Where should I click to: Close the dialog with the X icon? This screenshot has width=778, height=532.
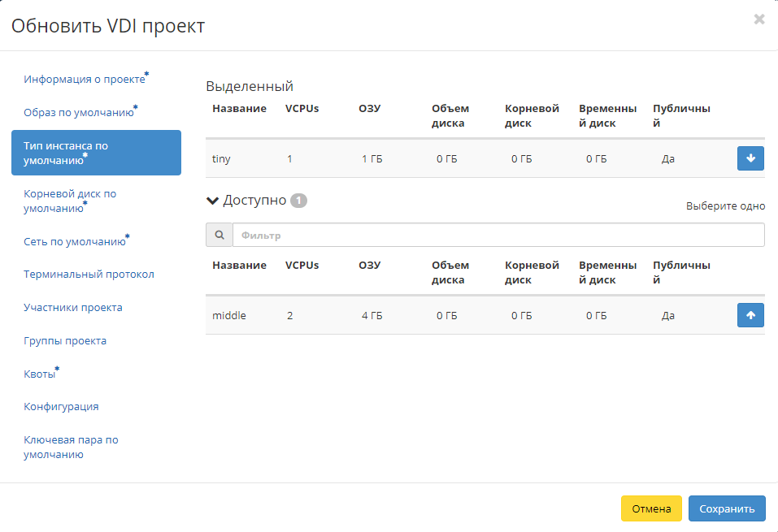tap(759, 19)
